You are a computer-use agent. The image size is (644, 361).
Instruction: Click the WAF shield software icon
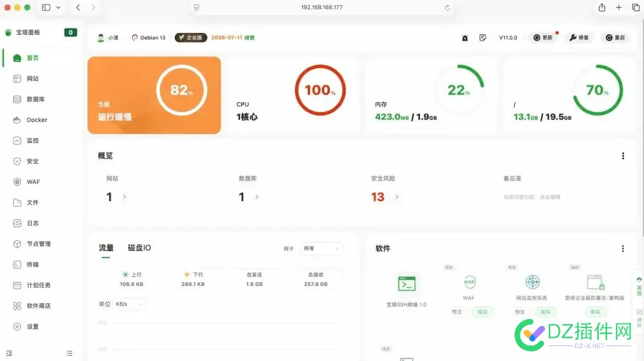(469, 282)
